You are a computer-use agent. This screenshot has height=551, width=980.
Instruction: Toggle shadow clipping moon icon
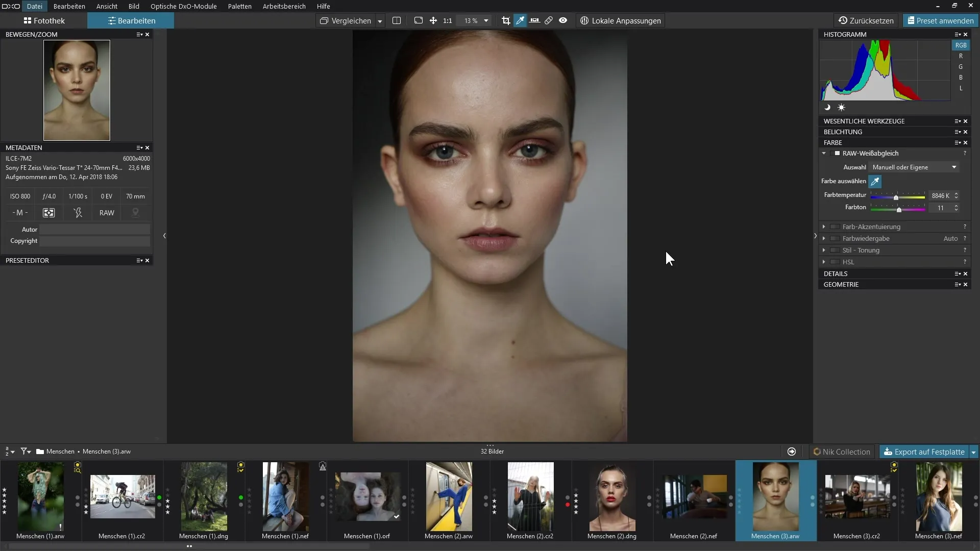[x=827, y=108]
